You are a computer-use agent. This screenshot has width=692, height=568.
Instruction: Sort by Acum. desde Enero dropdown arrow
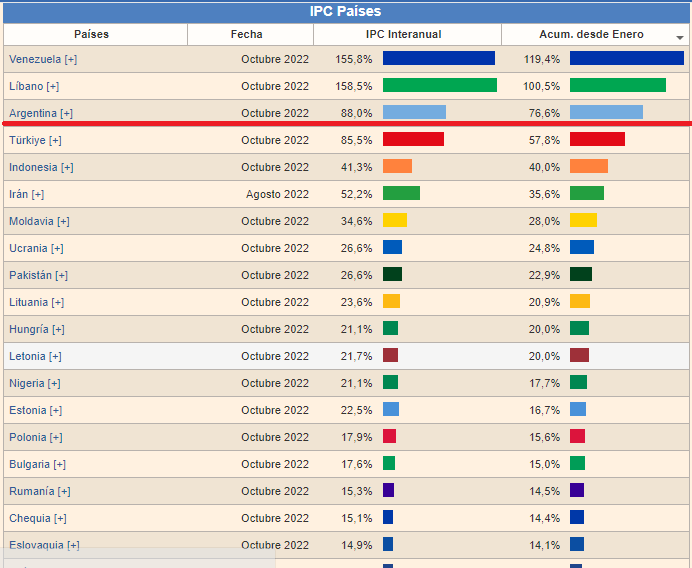coord(680,36)
